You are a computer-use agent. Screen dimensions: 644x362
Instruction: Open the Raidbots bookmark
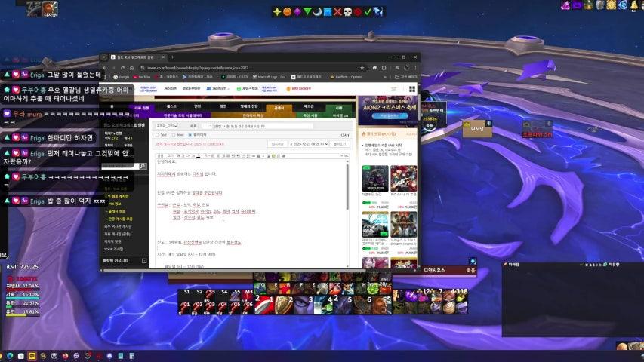347,77
